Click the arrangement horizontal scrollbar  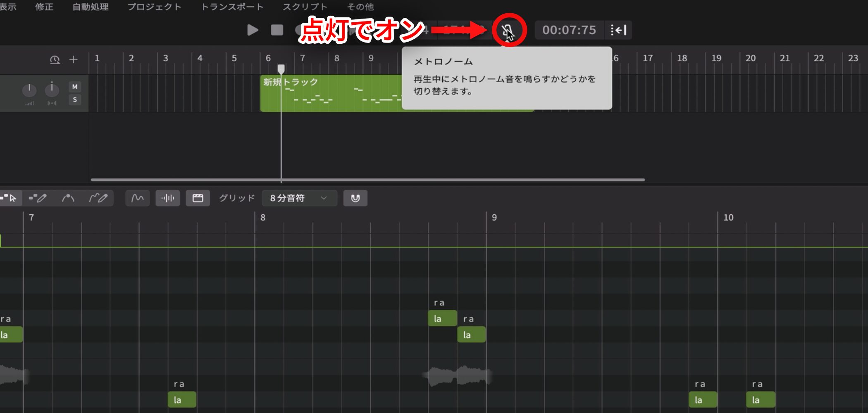(368, 180)
